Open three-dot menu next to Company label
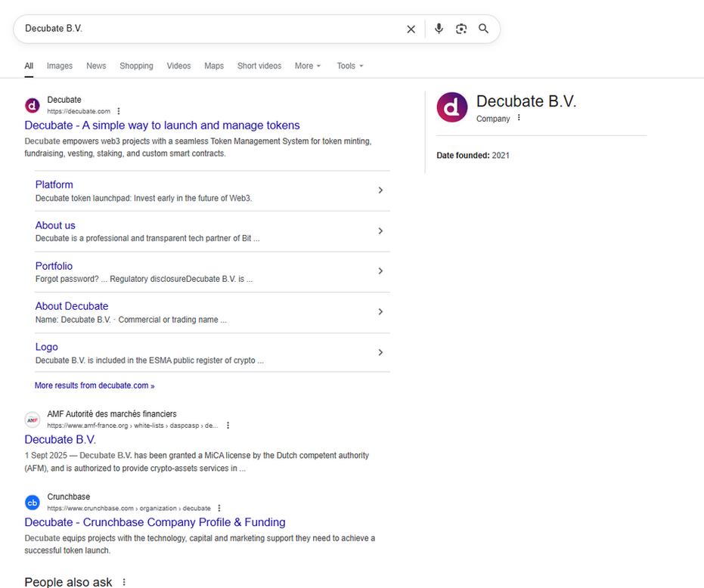 519,118
